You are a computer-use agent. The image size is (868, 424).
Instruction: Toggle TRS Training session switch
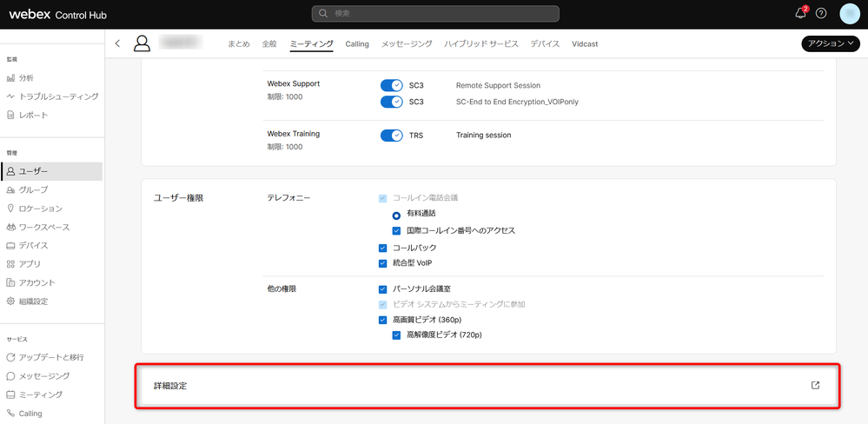coord(391,135)
